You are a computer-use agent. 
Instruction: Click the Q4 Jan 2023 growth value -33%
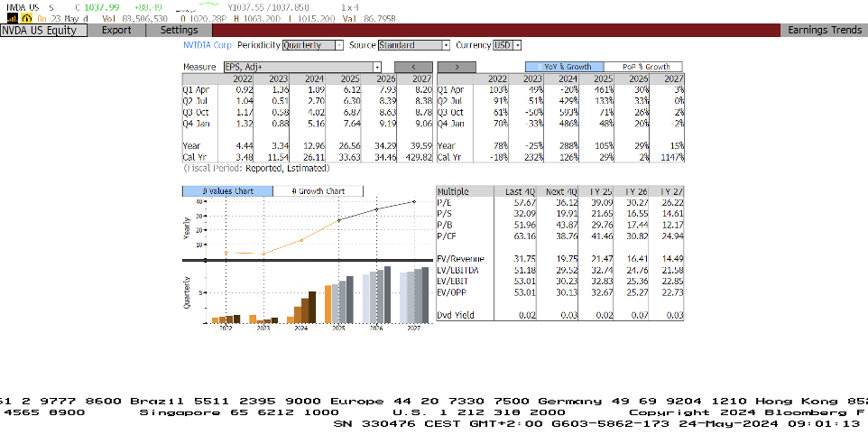tap(533, 124)
